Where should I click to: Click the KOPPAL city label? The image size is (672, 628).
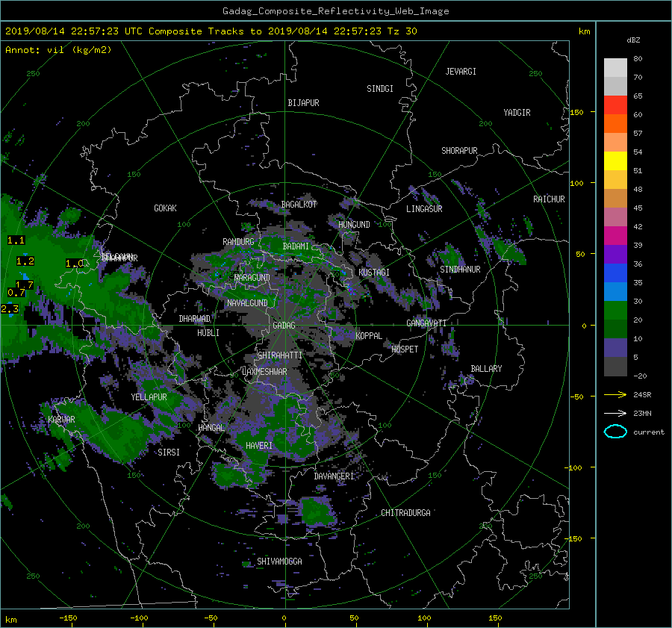[369, 335]
